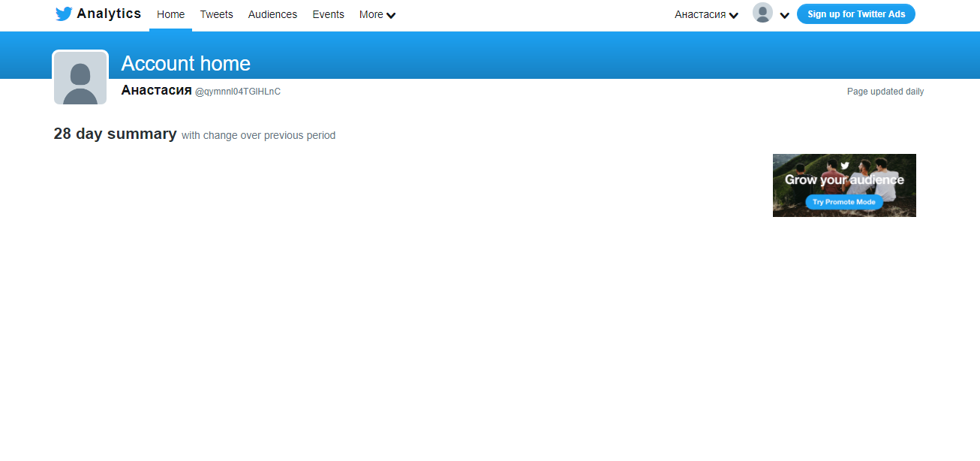Expand the chevron next to profile avatar

point(784,15)
